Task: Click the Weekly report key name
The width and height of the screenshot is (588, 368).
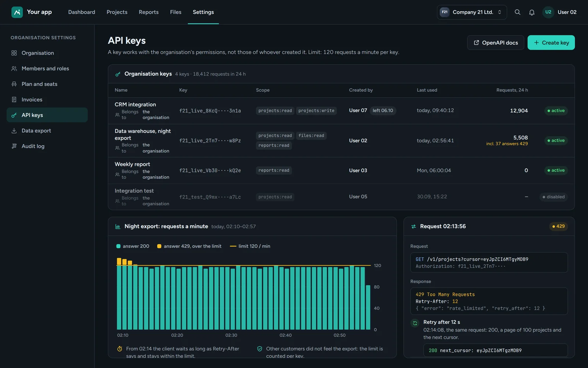Action: [x=132, y=164]
